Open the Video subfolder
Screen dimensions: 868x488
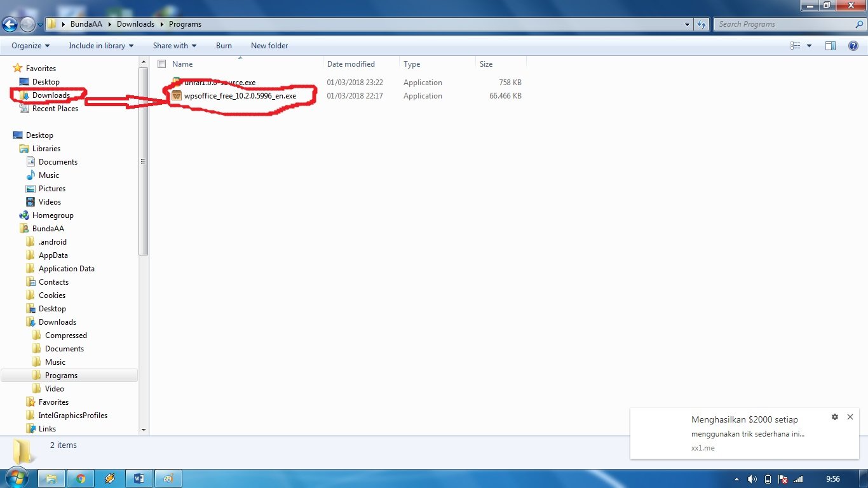click(x=55, y=389)
